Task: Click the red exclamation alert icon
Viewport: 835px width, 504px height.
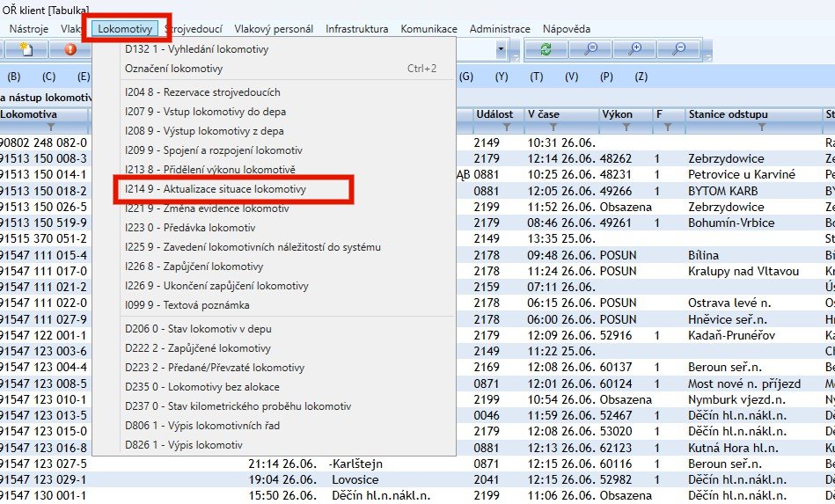Action: pos(70,50)
